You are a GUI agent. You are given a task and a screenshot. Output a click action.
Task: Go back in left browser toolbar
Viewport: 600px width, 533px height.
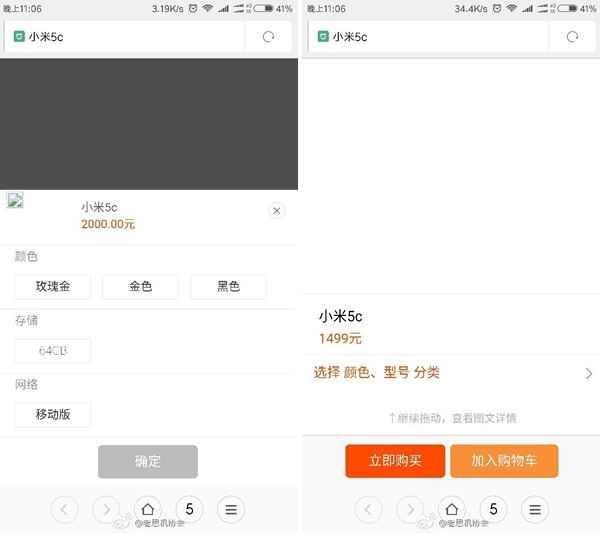pyautogui.click(x=64, y=509)
